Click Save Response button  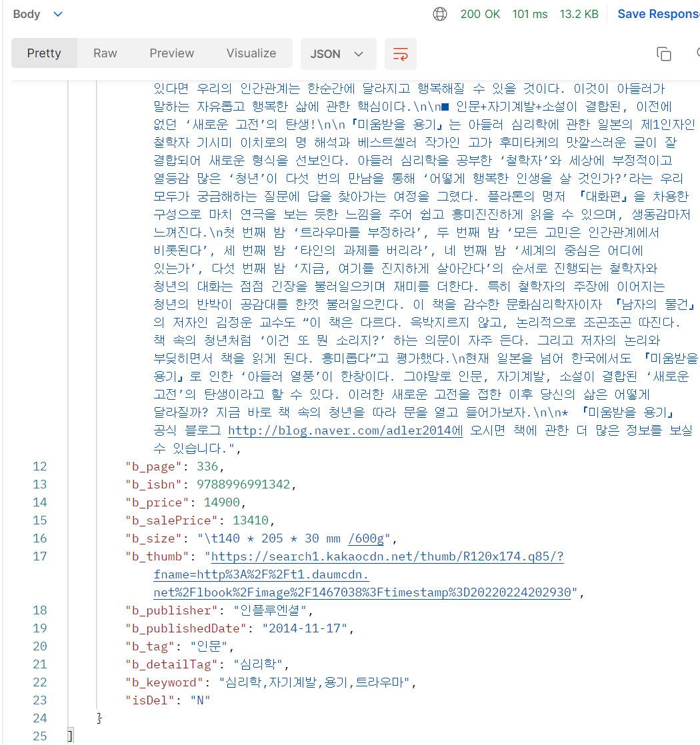pyautogui.click(x=658, y=14)
